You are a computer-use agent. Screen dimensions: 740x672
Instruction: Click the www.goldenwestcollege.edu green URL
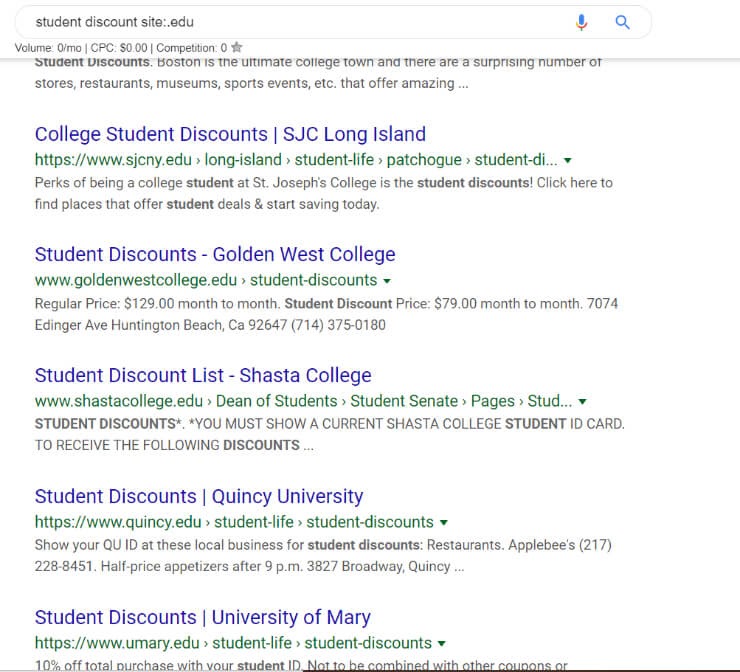pos(206,280)
